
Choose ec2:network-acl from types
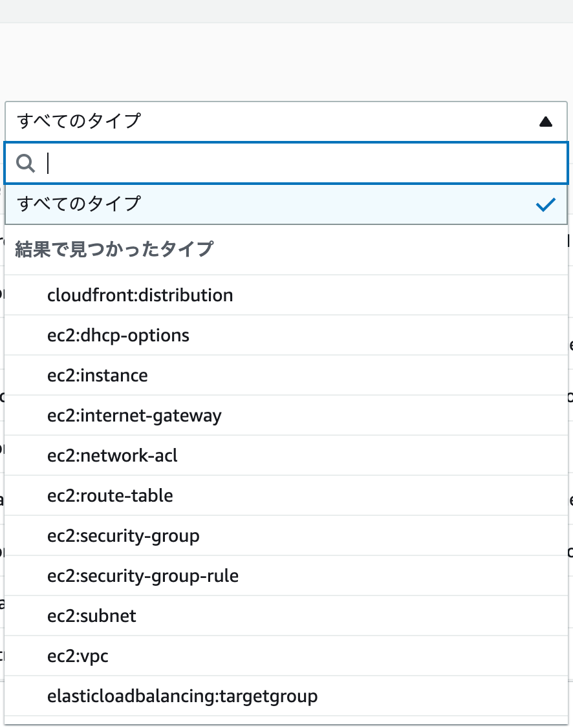click(x=286, y=455)
